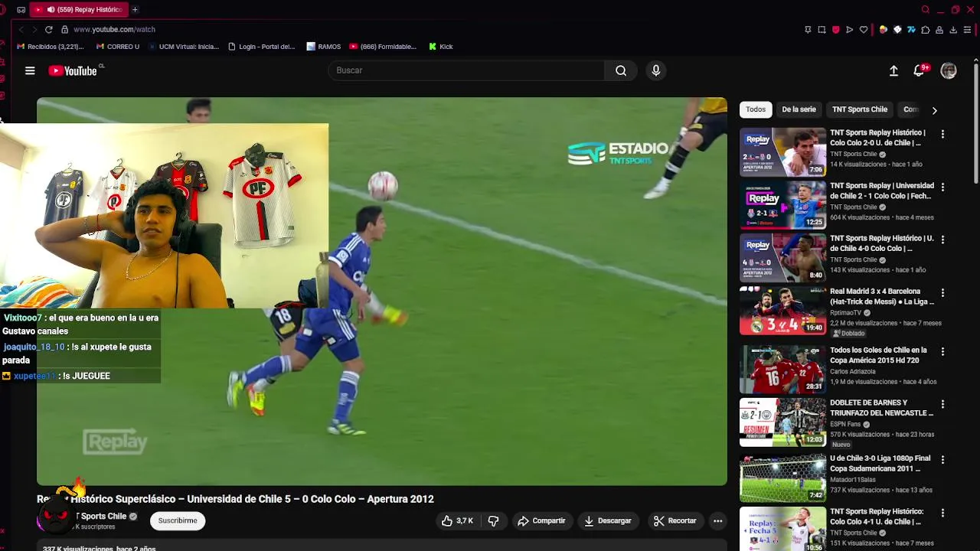Open the 7TV extension icon

pos(911,30)
